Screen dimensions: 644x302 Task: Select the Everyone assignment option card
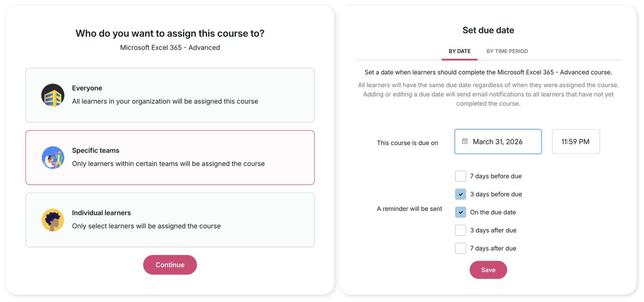click(170, 95)
